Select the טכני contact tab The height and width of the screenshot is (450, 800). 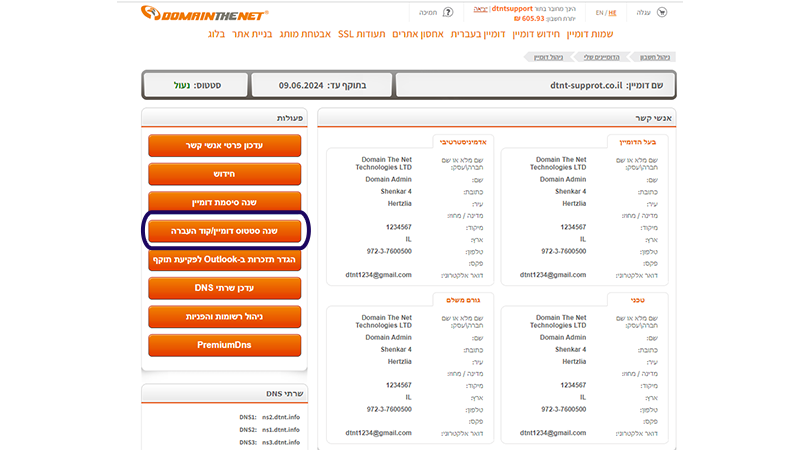638,300
